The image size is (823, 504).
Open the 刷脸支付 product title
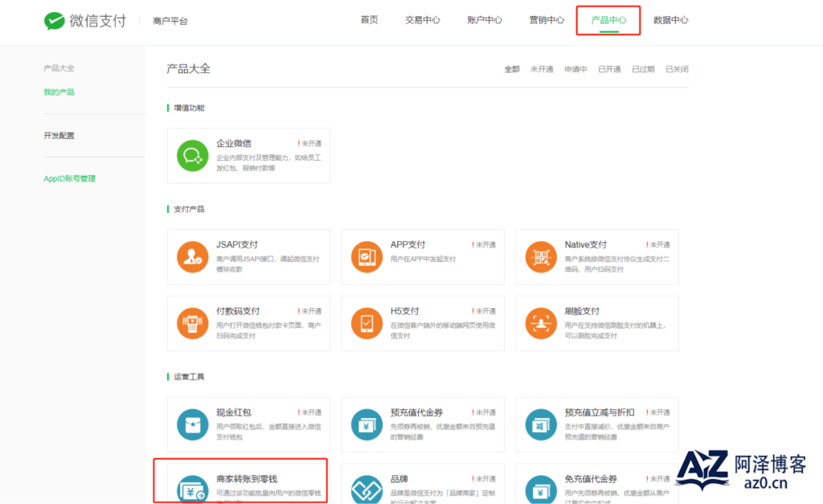coord(582,311)
